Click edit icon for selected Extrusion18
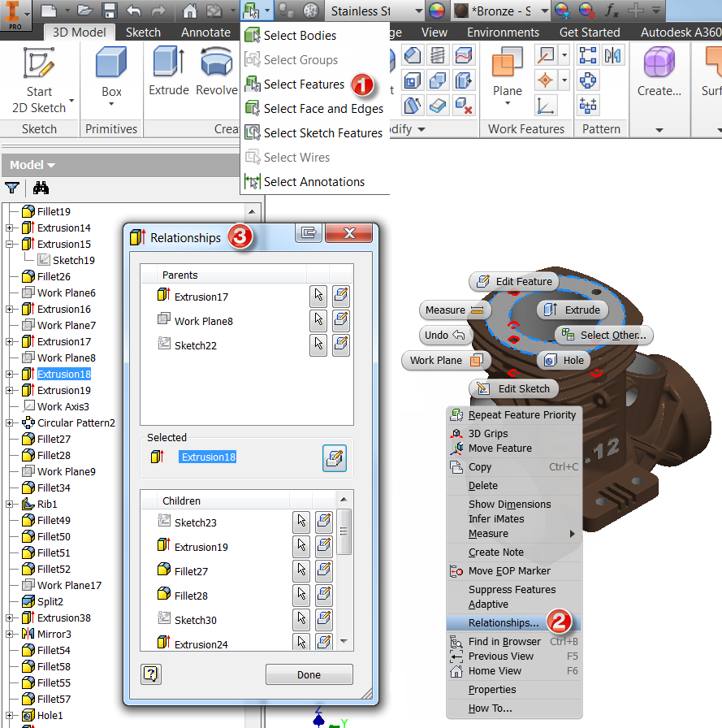Viewport: 722px width, 728px height. (335, 457)
